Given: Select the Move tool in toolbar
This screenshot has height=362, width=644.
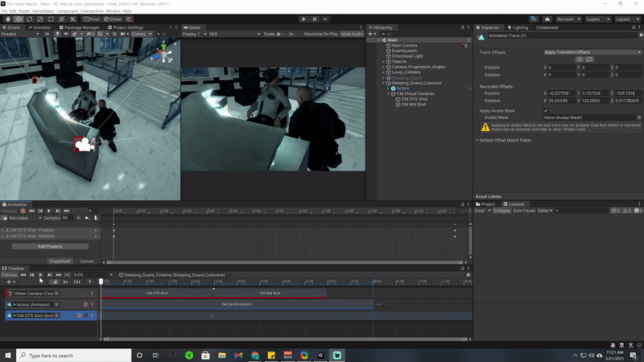Looking at the screenshot, I should click(x=18, y=19).
